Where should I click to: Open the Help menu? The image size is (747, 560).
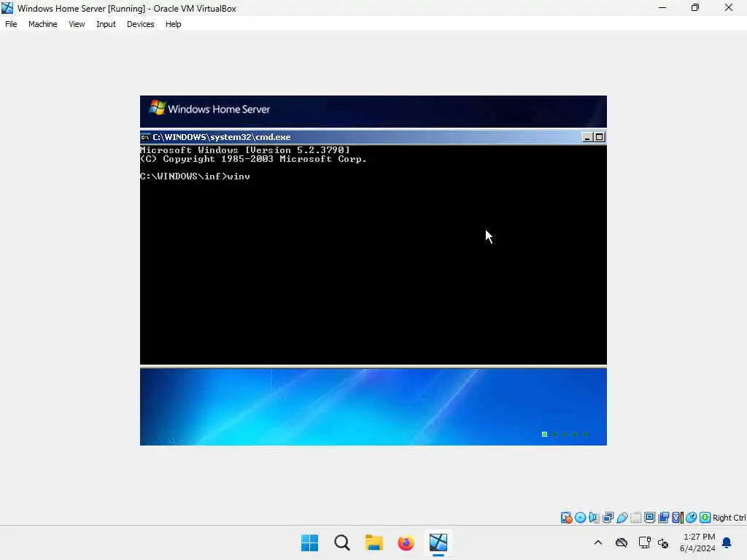[x=174, y=24]
